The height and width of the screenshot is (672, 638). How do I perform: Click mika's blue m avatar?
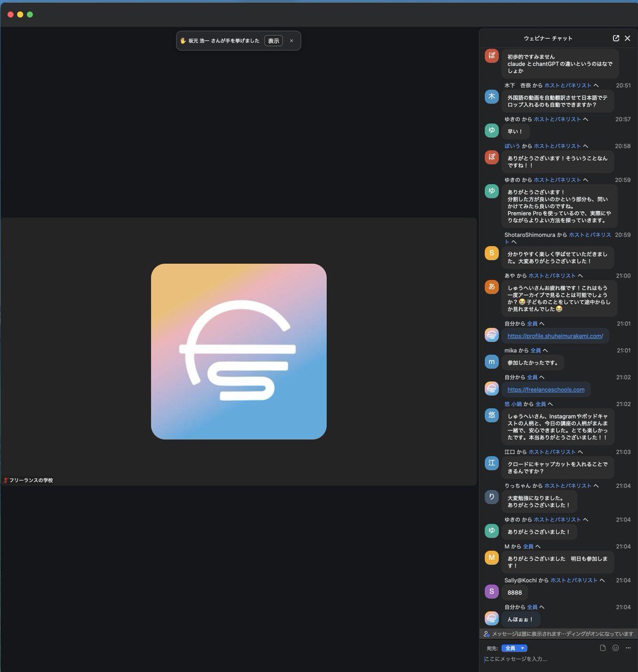491,362
